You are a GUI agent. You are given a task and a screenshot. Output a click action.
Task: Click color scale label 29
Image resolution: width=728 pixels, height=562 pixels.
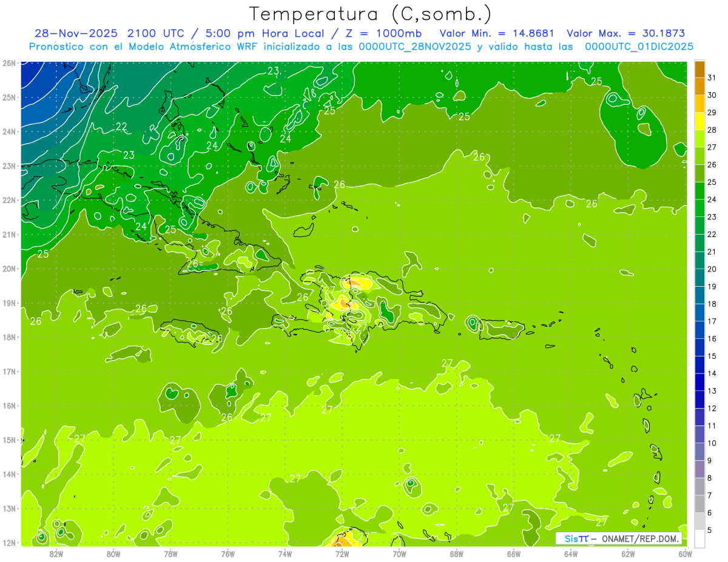point(712,112)
